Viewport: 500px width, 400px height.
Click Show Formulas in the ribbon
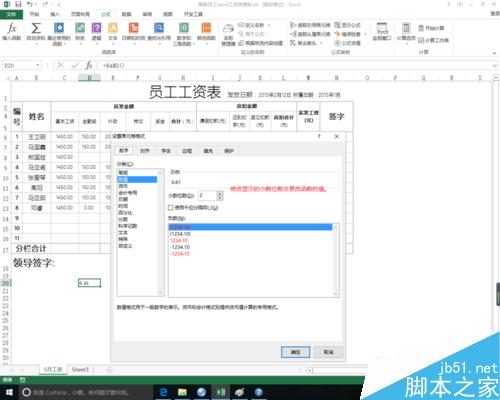click(348, 25)
